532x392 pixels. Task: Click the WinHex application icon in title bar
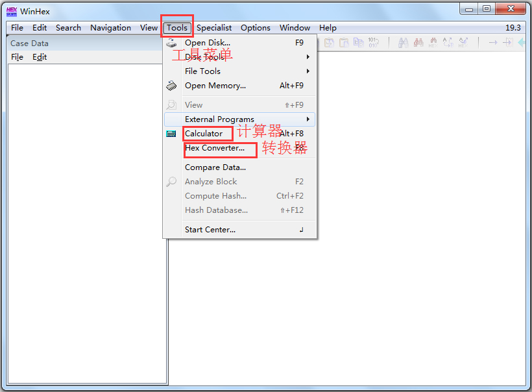pos(12,12)
